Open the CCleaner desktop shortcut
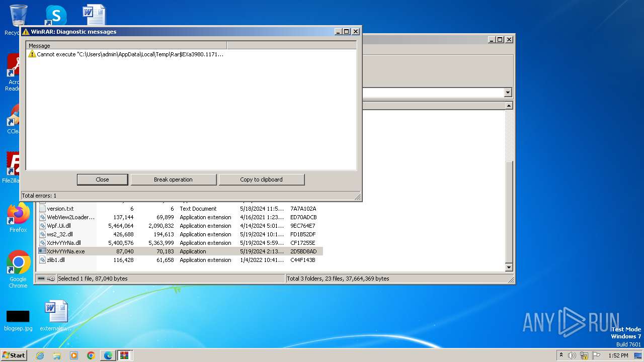This screenshot has height=362, width=644. pyautogui.click(x=14, y=120)
